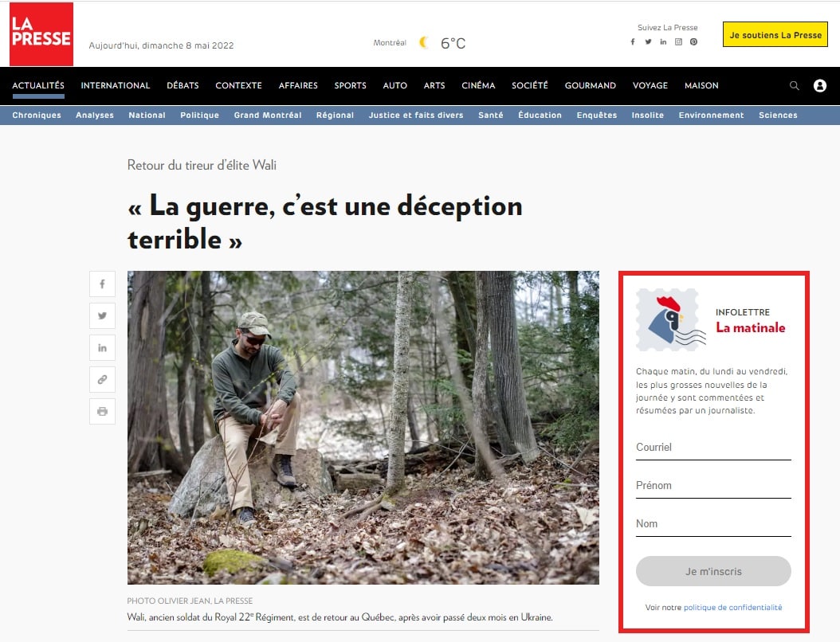
Task: Open Justice et faits divers tab
Action: [416, 115]
